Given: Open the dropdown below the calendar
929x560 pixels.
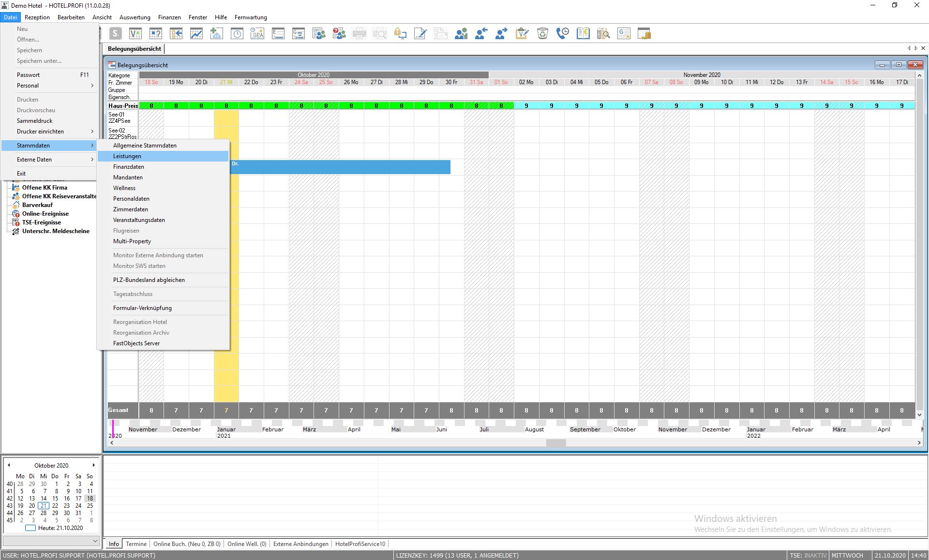Looking at the screenshot, I should click(x=95, y=541).
